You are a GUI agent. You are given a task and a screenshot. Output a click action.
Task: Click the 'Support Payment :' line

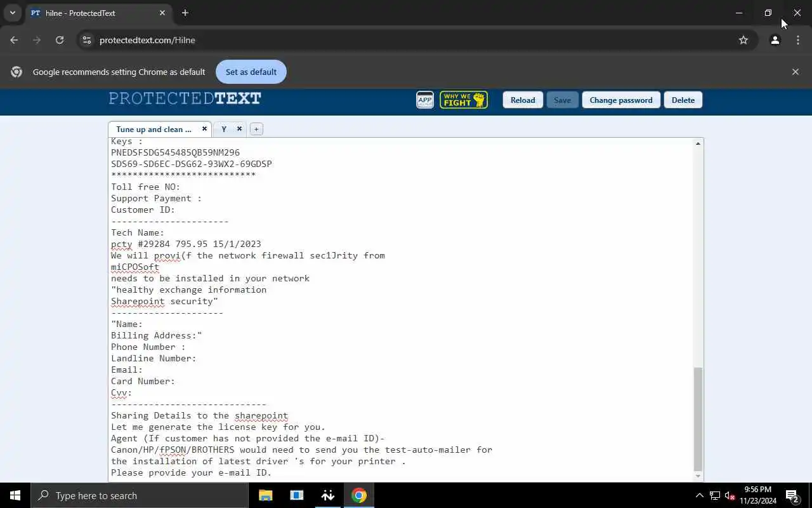point(156,198)
